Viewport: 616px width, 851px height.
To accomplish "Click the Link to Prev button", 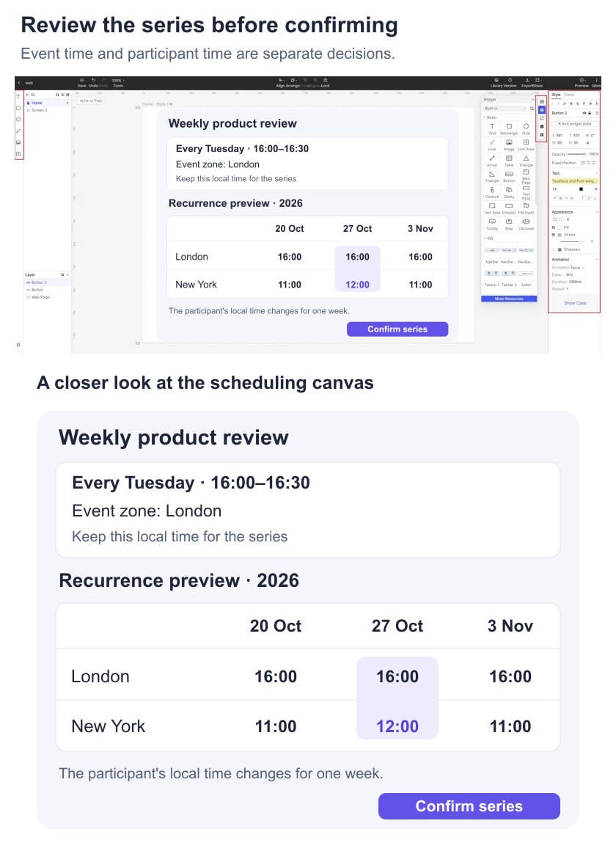I will pos(91,101).
